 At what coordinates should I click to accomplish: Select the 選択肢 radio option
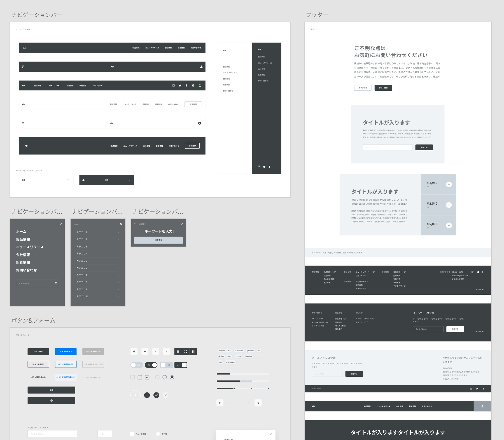point(158,434)
